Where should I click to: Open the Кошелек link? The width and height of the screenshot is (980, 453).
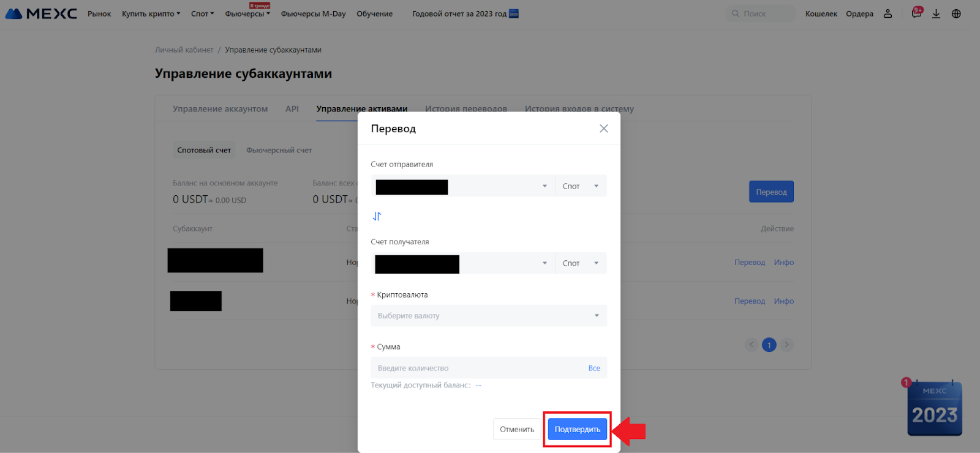click(x=821, y=13)
